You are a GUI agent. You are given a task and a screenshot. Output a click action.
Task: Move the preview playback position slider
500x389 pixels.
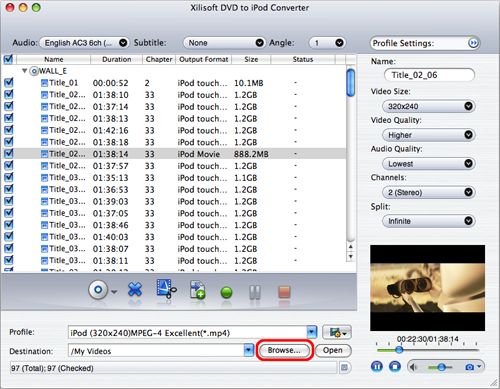tap(399, 350)
